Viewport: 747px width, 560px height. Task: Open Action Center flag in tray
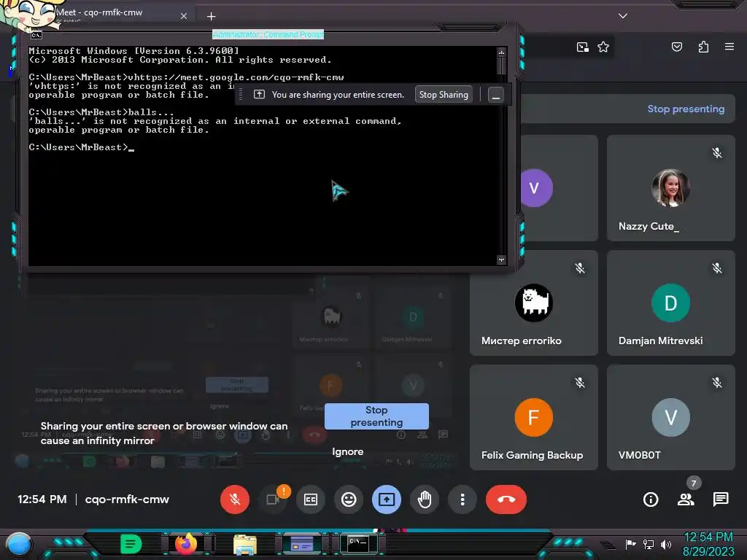pos(630,544)
